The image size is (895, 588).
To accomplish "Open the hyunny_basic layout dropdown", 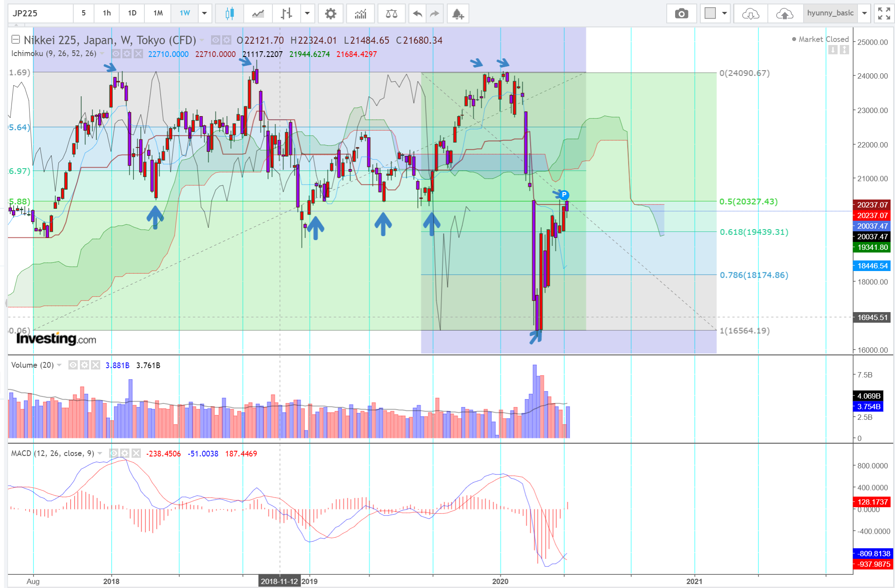I will coord(864,14).
